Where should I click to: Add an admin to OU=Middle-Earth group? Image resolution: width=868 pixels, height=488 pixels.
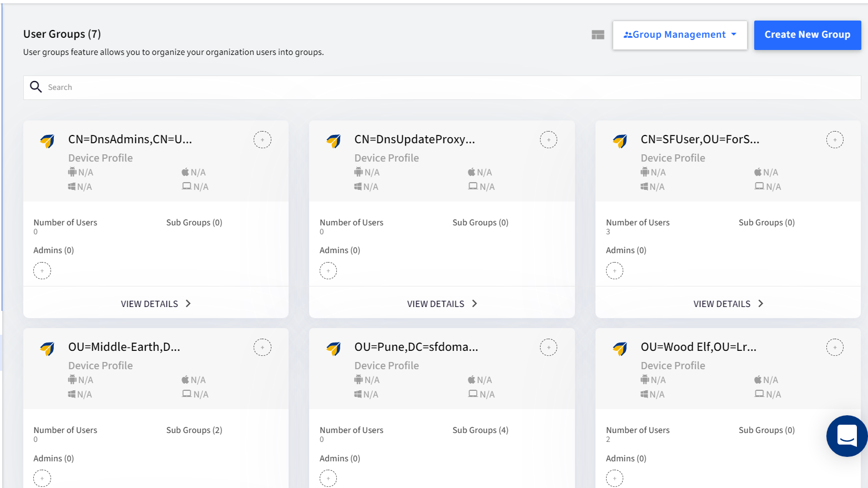(42, 479)
